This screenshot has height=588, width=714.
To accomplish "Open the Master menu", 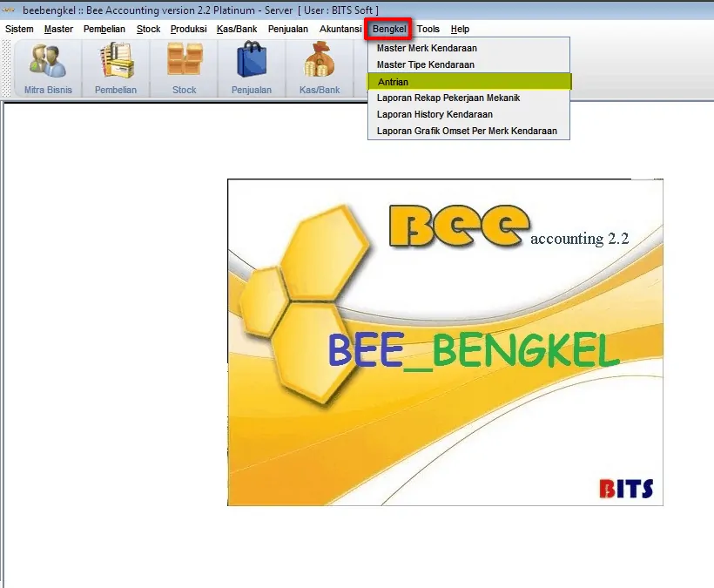I will pos(58,29).
